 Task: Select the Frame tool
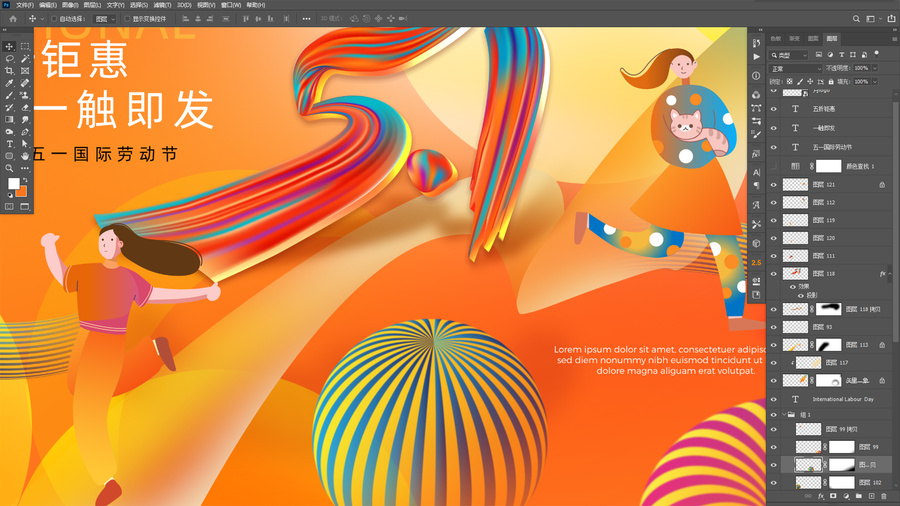pos(25,71)
